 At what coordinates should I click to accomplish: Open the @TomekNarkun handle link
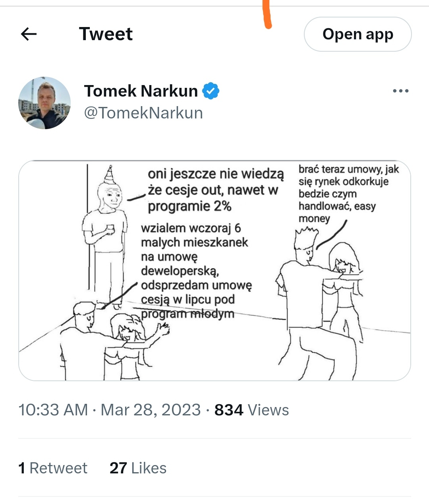143,113
